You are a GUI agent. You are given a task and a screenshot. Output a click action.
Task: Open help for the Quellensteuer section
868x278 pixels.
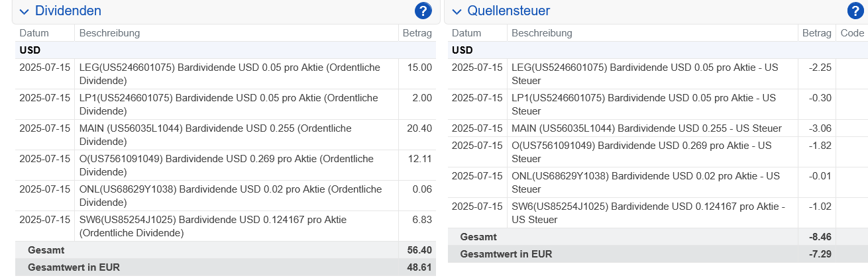click(x=855, y=11)
